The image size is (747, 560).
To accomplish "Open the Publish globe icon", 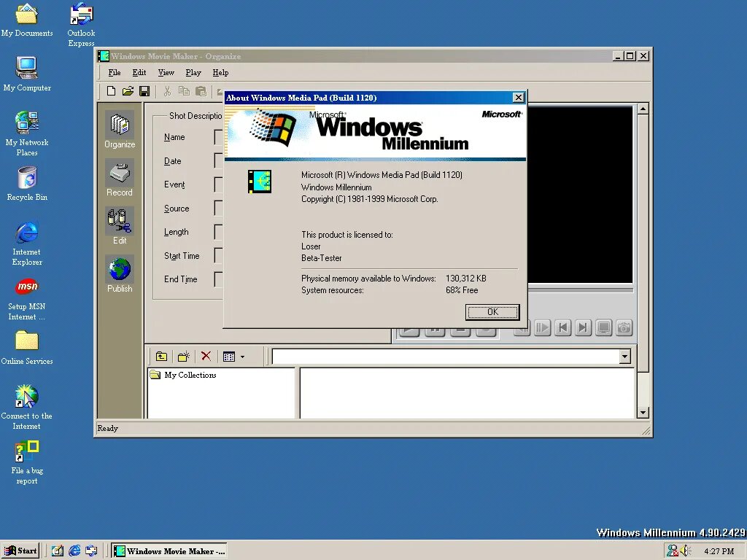I will click(120, 274).
